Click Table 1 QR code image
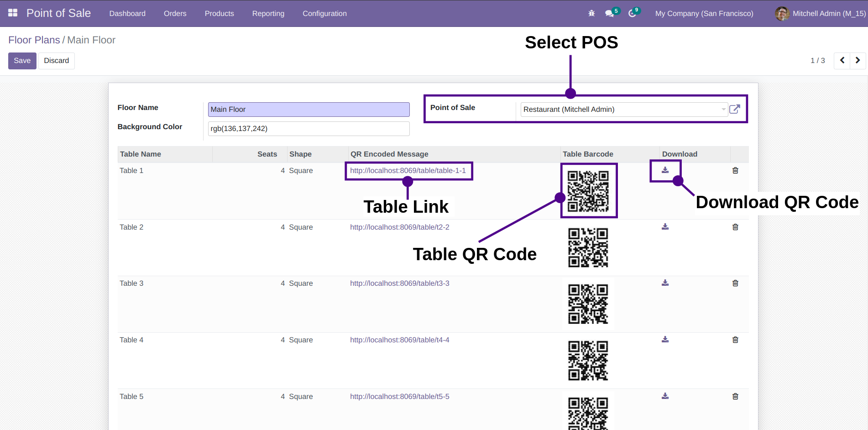Image resolution: width=868 pixels, height=430 pixels. [588, 191]
